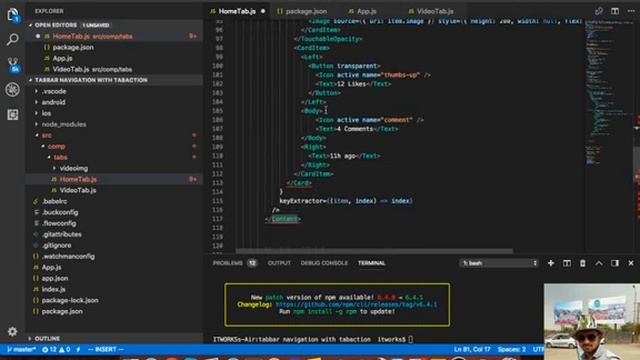Split the terminal pane
Image resolution: width=640 pixels, height=360 pixels.
(567, 263)
